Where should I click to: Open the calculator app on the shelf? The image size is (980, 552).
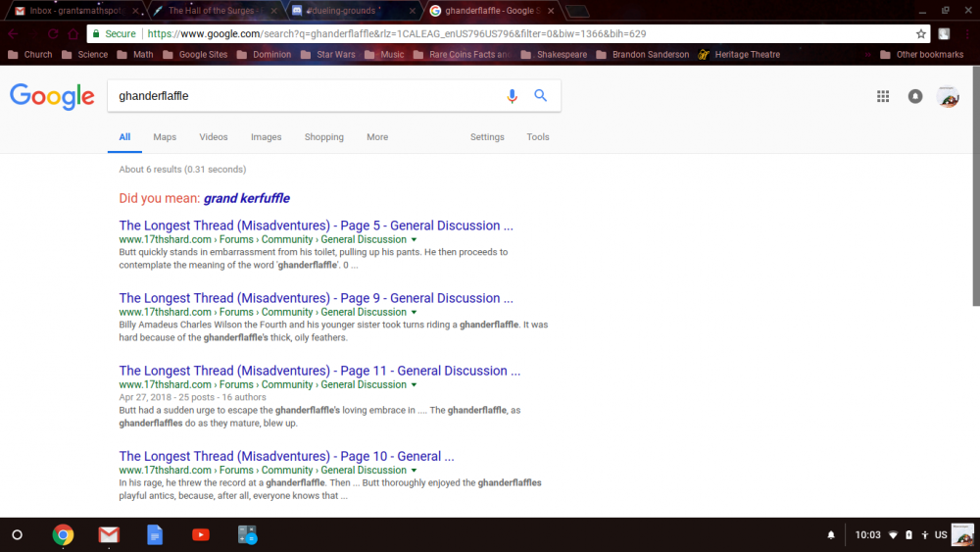click(247, 535)
